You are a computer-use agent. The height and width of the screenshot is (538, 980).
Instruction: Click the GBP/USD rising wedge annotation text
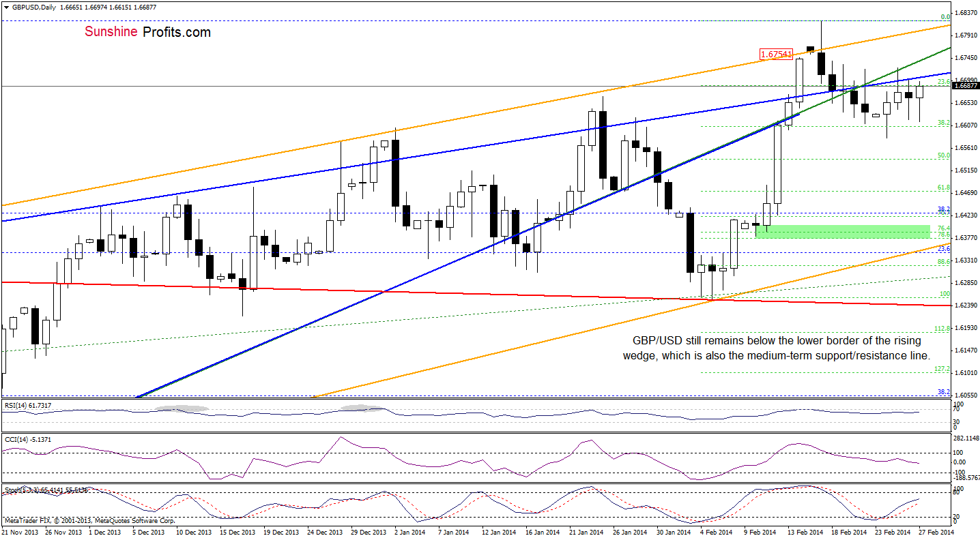pyautogui.click(x=776, y=348)
